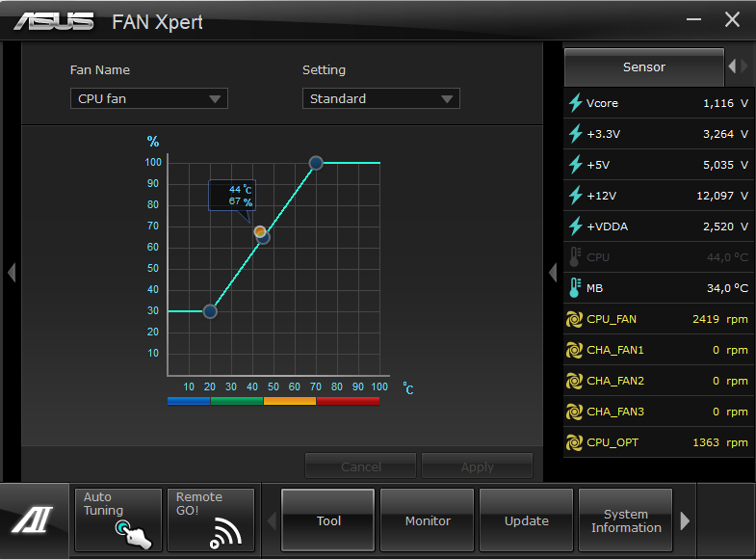Screen dimensions: 756x559
Task: Click the +5V lightning bolt icon
Action: pyautogui.click(x=575, y=165)
